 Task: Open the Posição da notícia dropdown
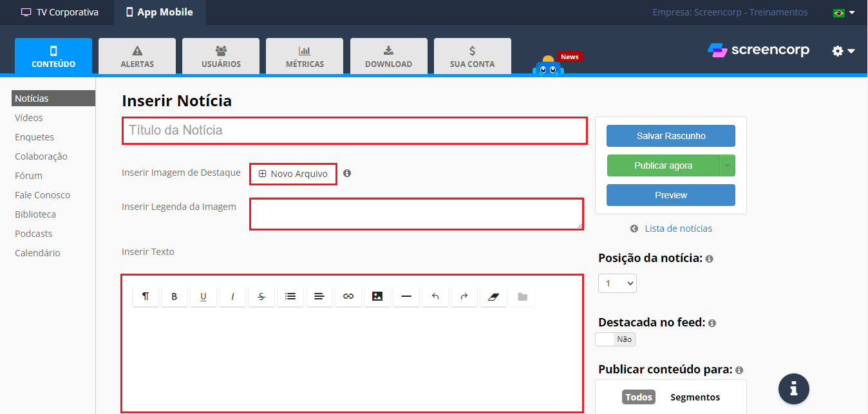[x=617, y=283]
